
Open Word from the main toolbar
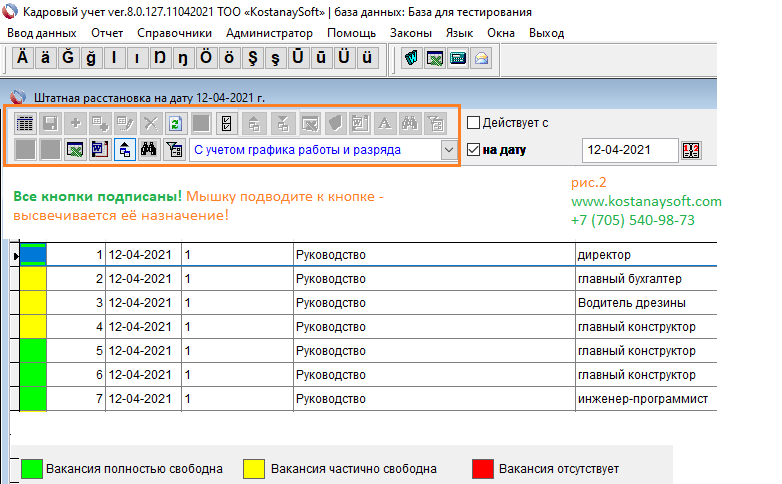tap(411, 58)
